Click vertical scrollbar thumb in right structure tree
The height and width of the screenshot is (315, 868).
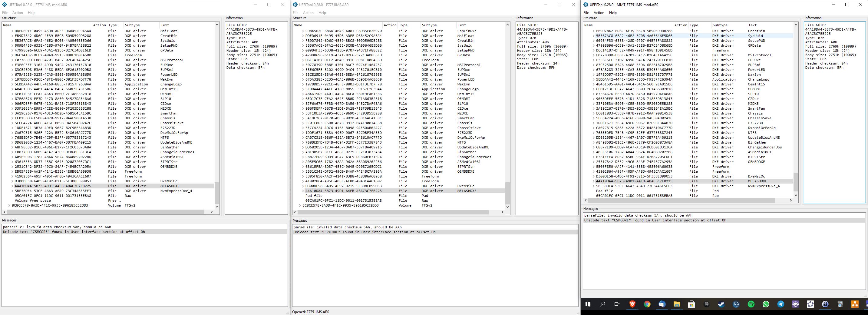[x=796, y=182]
